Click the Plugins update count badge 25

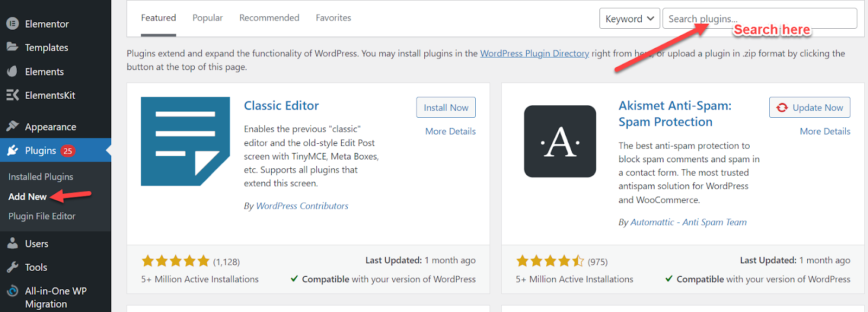point(68,151)
